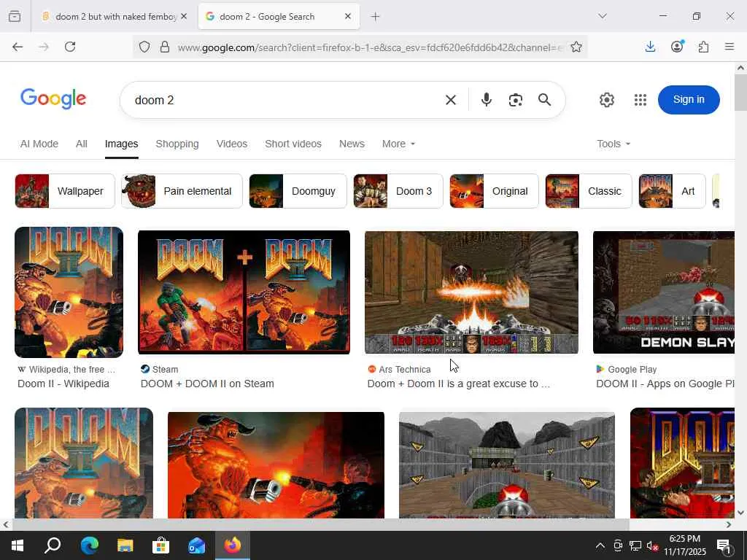Open the Windows Start menu

point(18,545)
